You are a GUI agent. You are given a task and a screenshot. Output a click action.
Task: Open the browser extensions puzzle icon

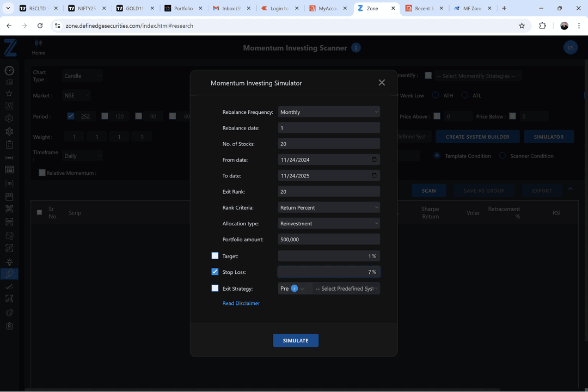pyautogui.click(x=542, y=26)
